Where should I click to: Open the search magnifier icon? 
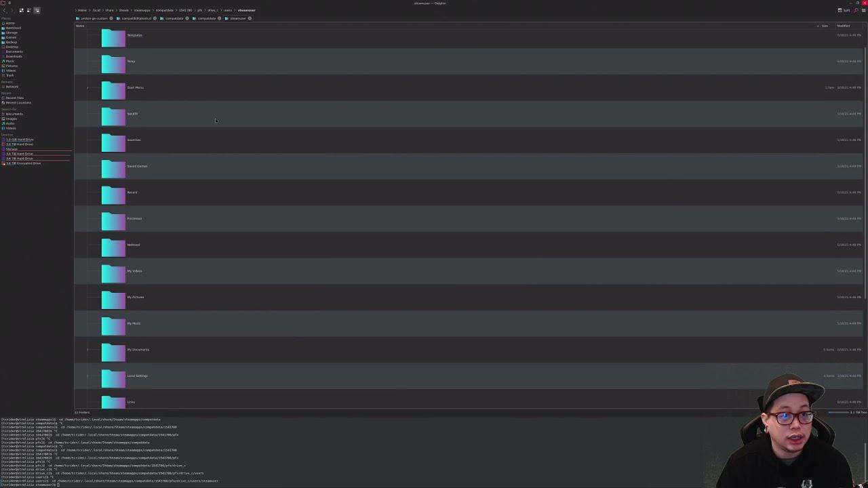(855, 10)
